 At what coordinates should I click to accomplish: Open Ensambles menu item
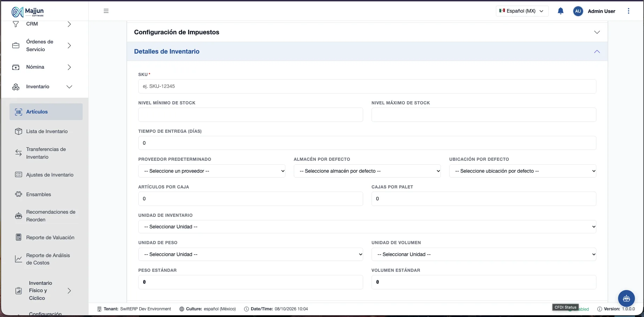click(x=46, y=194)
